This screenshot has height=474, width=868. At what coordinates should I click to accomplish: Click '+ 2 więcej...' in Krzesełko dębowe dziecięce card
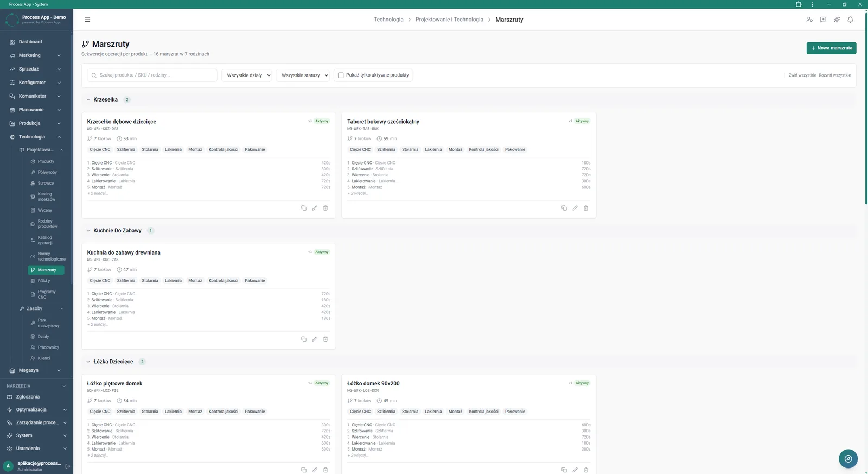[x=98, y=193]
